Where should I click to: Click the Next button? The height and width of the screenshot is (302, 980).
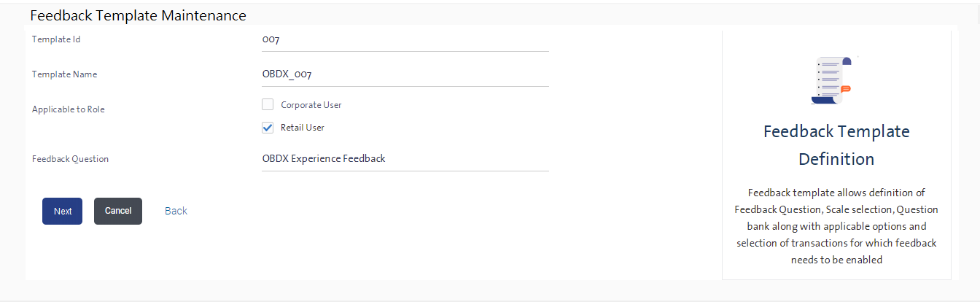tap(62, 211)
